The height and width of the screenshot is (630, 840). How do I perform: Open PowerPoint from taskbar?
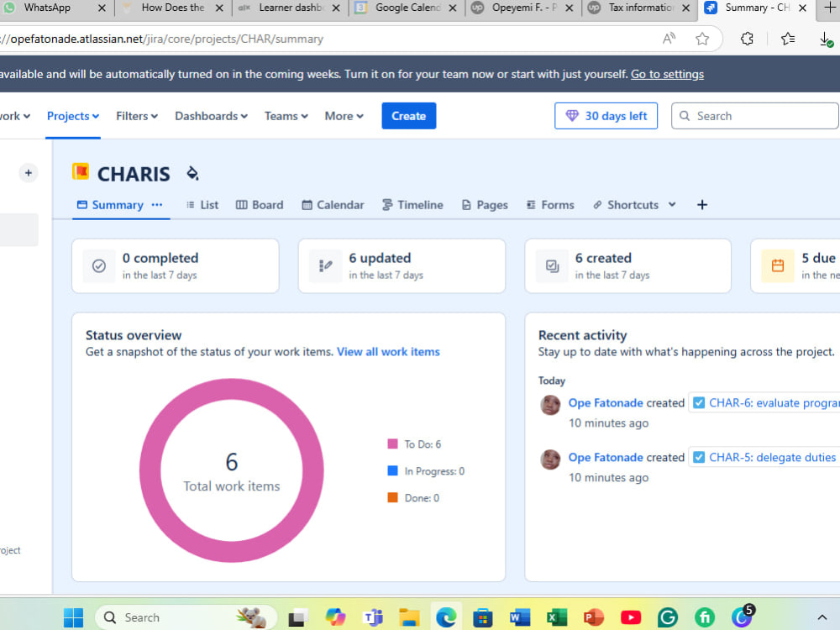pyautogui.click(x=594, y=617)
